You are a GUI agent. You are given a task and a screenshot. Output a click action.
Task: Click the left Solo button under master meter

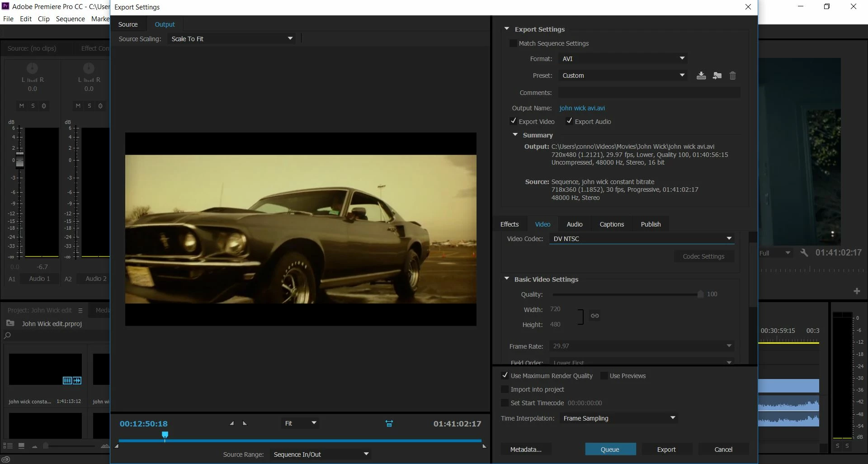coord(837,446)
